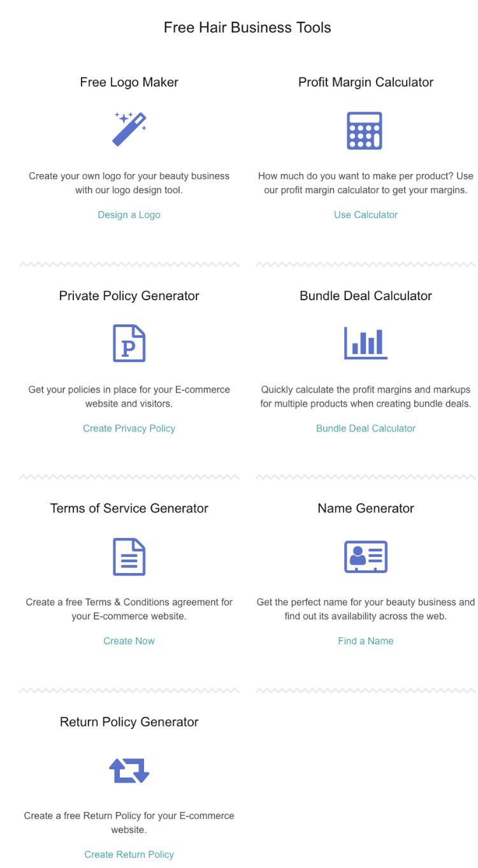Click the looping arrows return policy icon
The image size is (478, 868).
[129, 770]
